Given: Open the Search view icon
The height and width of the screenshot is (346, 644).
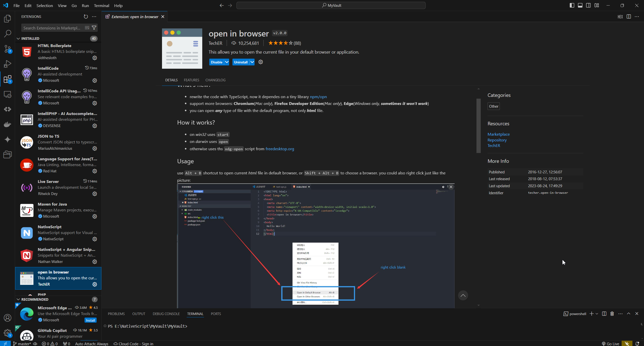Looking at the screenshot, I should pyautogui.click(x=8, y=33).
